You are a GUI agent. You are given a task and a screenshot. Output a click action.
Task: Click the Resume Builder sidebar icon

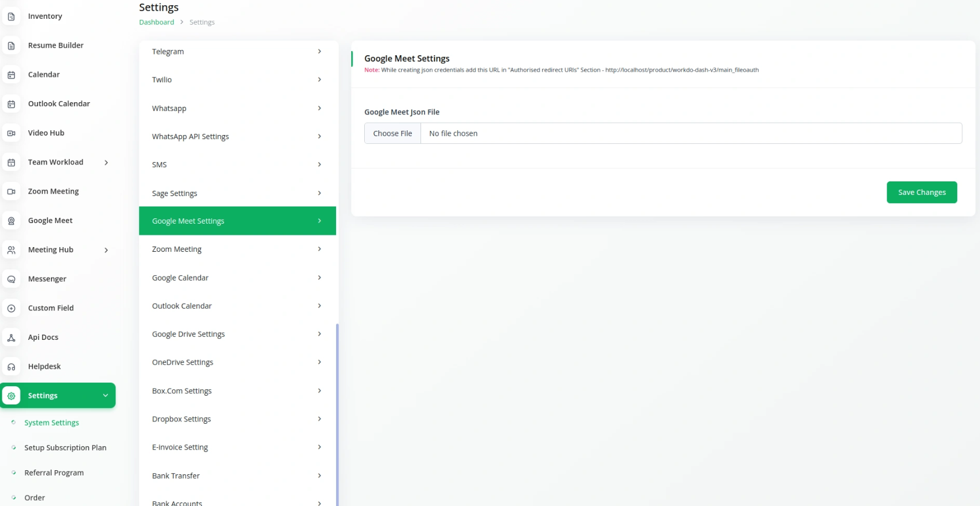pyautogui.click(x=11, y=46)
